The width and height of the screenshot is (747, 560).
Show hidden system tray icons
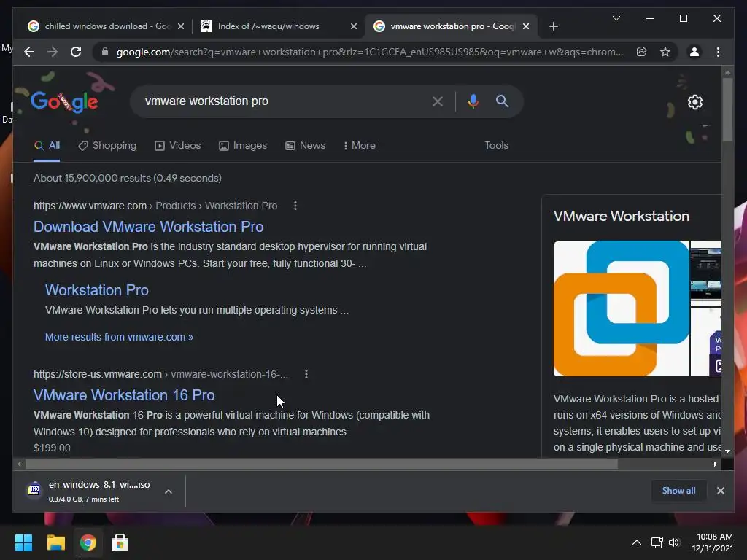click(636, 542)
